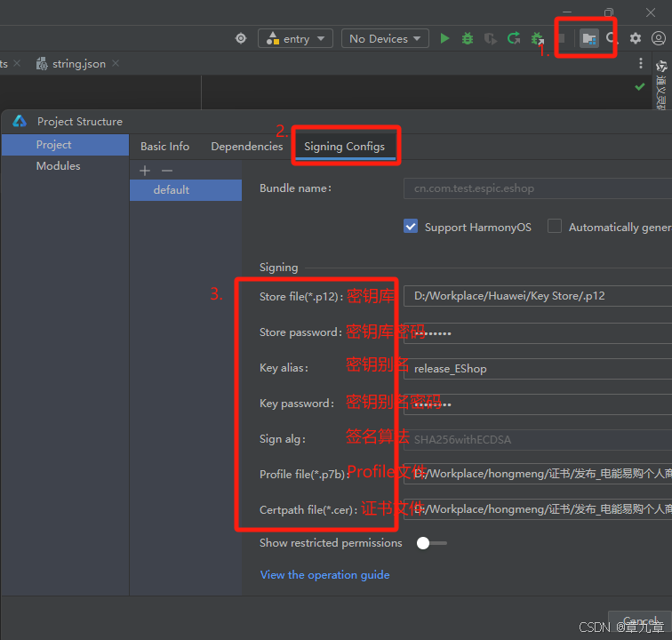Click the Profile file path field
Viewport: 672px width, 640px height.
538,474
